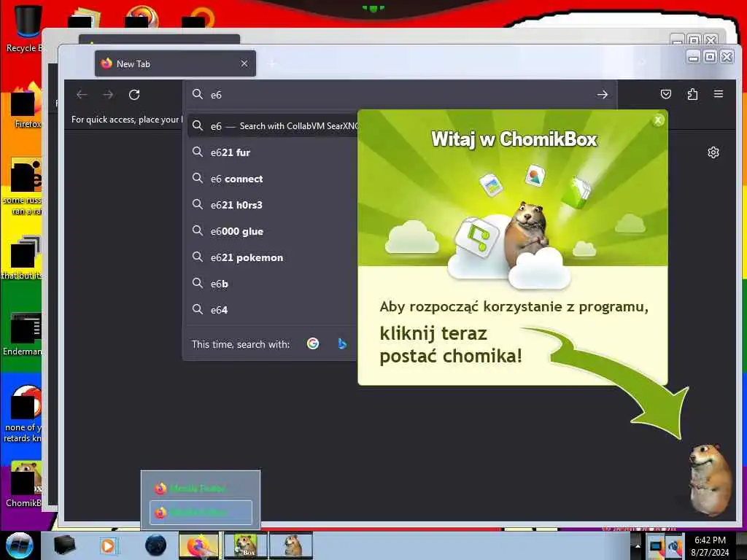The height and width of the screenshot is (560, 747).
Task: Click the Firefox back arrow
Action: (82, 95)
